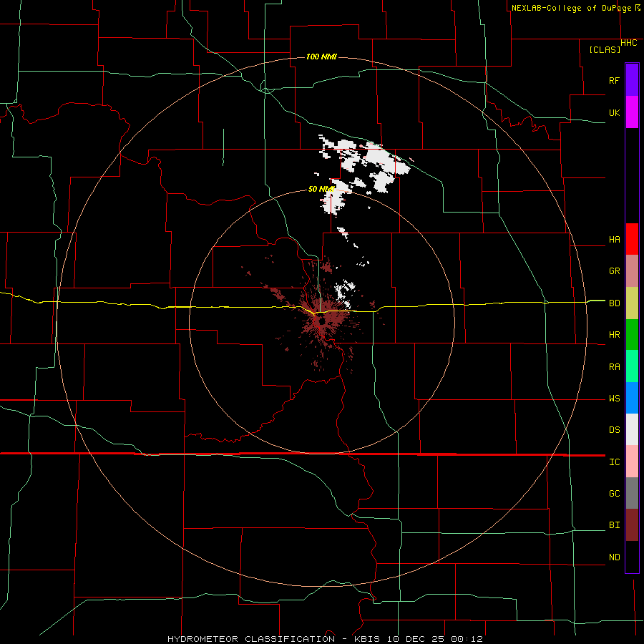The height and width of the screenshot is (644, 644).
Task: Click the Hydrometeor Classification KBIS timestamp caption
Action: (325, 639)
